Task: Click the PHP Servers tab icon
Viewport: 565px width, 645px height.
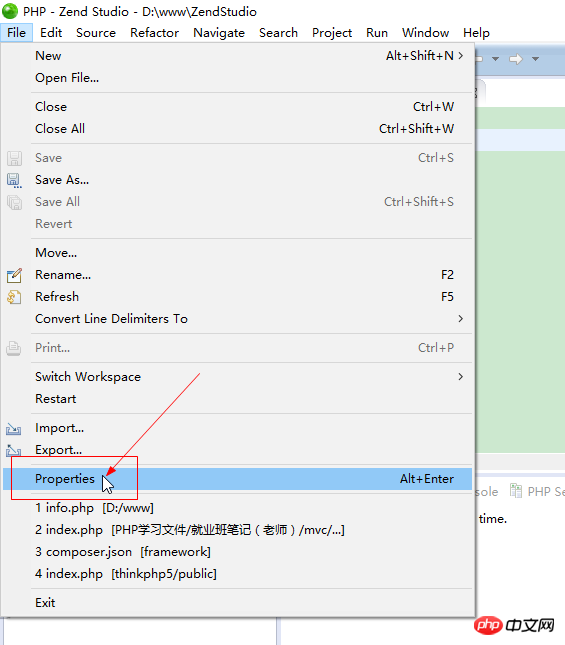Action: (516, 490)
